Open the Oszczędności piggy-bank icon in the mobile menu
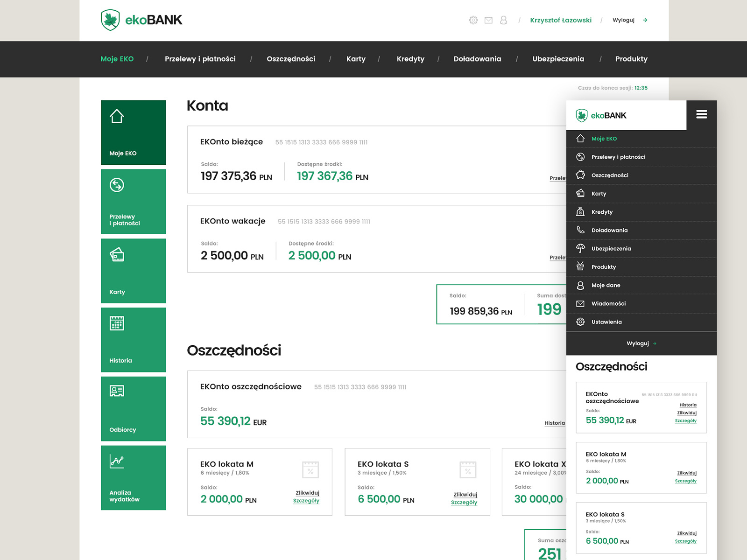 [580, 175]
